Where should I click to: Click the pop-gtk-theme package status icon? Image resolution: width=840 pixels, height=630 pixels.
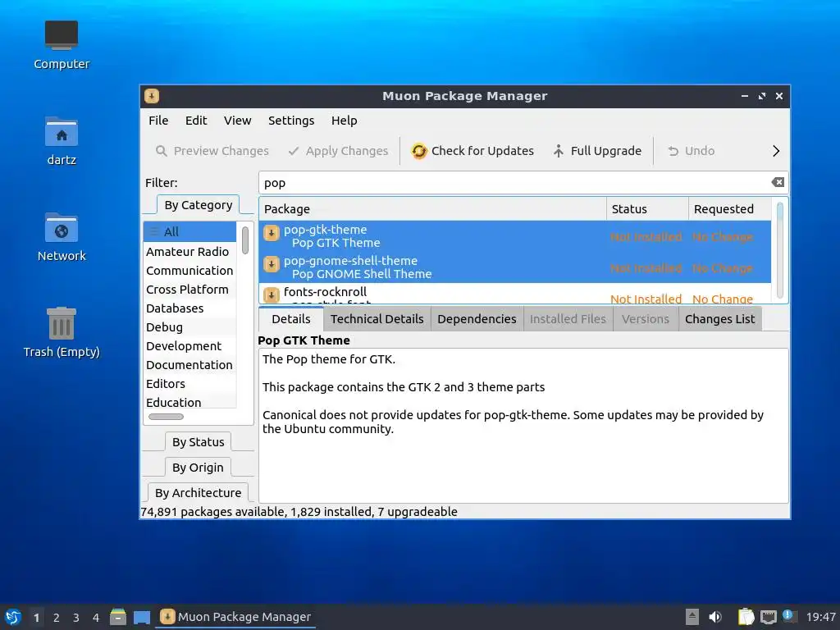pos(272,233)
